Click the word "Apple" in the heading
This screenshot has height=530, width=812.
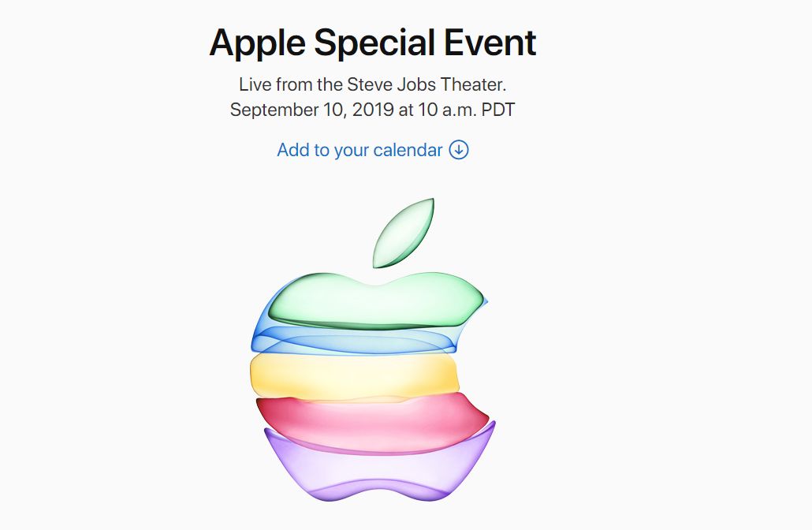(x=257, y=43)
